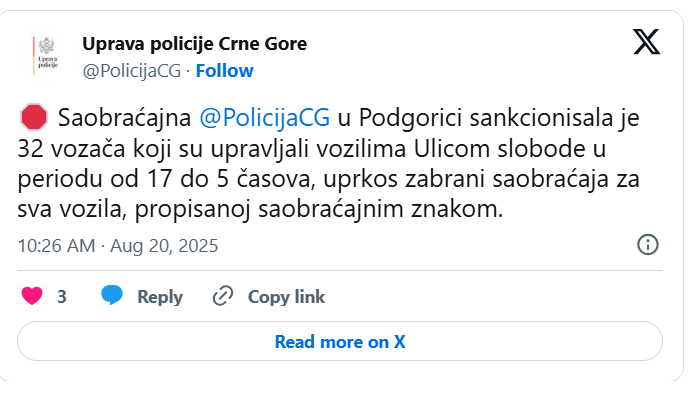Click the tweet's last line ending with znakom
The width and height of the screenshot is (691, 397).
(x=260, y=209)
